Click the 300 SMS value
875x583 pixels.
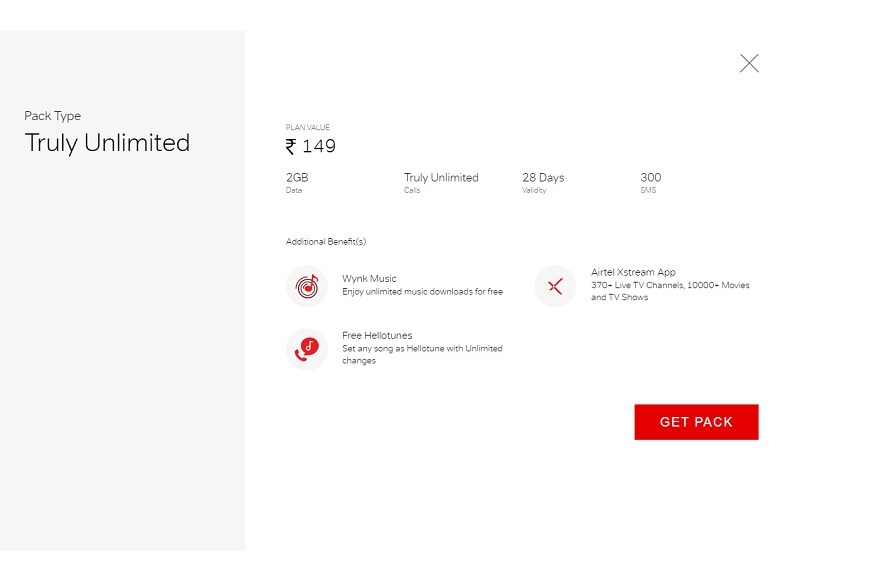651,177
